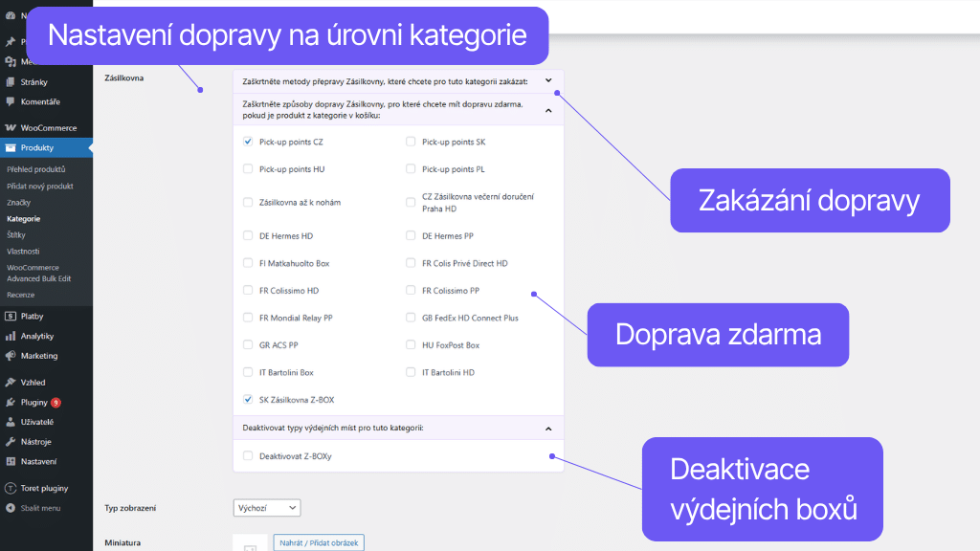The width and height of the screenshot is (980, 551).
Task: Open Uživatelé with the users icon
Action: click(x=11, y=421)
